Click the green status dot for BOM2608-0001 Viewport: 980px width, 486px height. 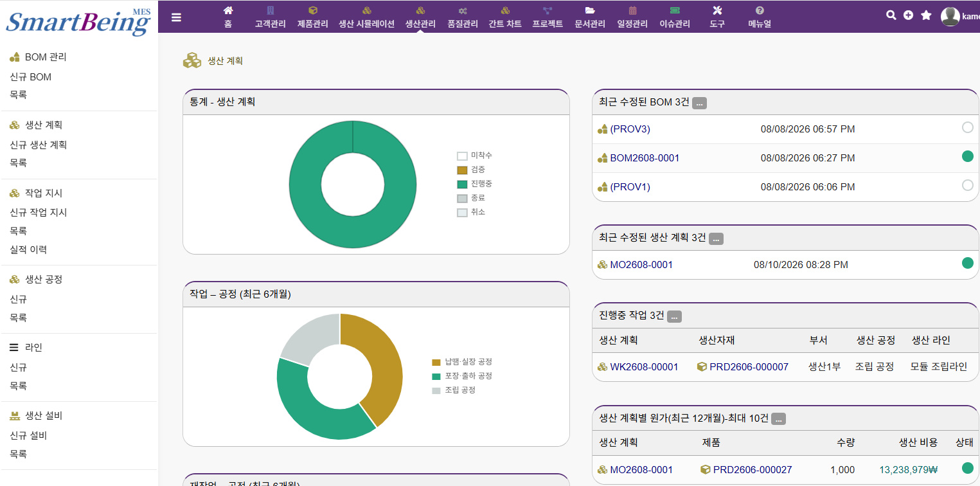click(x=968, y=156)
